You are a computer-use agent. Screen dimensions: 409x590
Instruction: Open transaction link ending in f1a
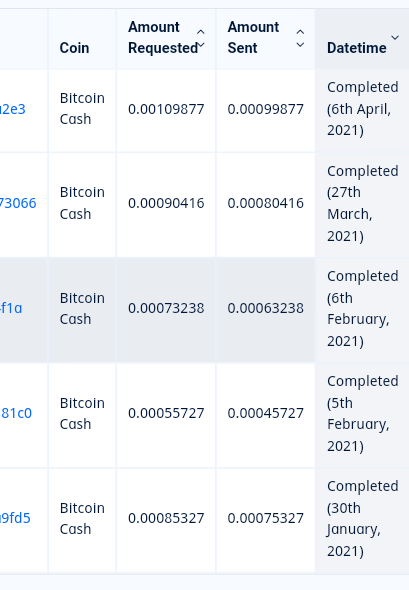coord(11,308)
